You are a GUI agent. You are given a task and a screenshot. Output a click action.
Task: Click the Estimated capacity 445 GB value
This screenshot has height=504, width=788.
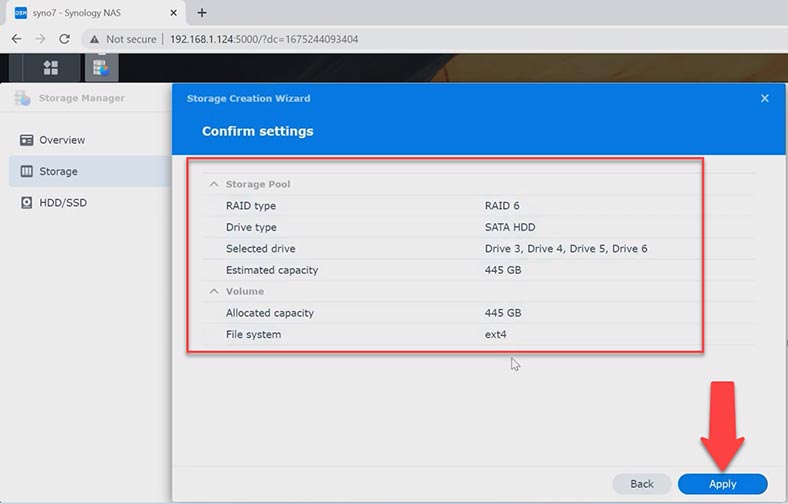503,270
